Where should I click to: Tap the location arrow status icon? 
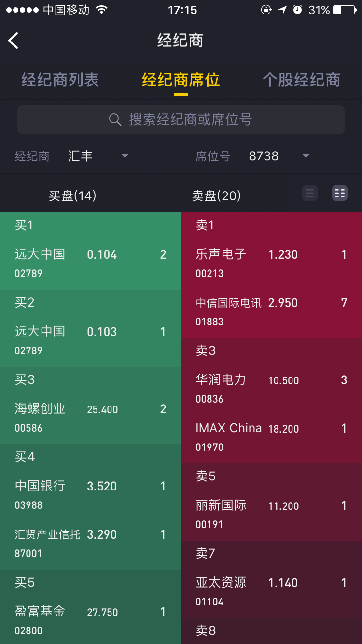pos(282,10)
